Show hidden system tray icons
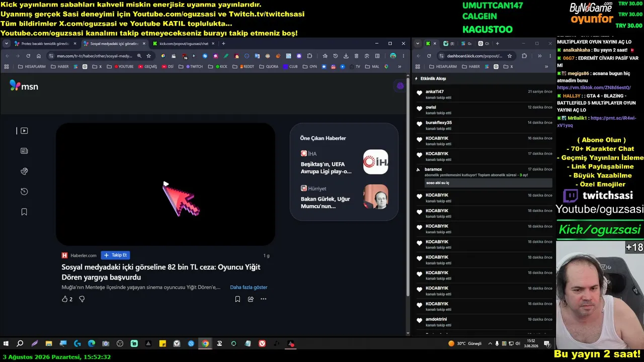The height and width of the screenshot is (362, 644). coord(490,344)
